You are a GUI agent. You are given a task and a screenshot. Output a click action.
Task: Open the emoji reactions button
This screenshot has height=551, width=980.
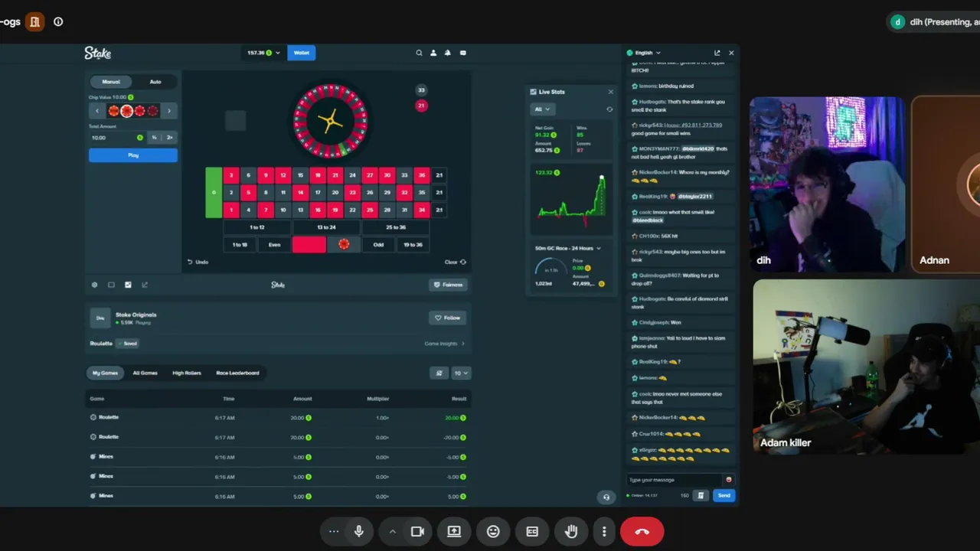pyautogui.click(x=493, y=531)
